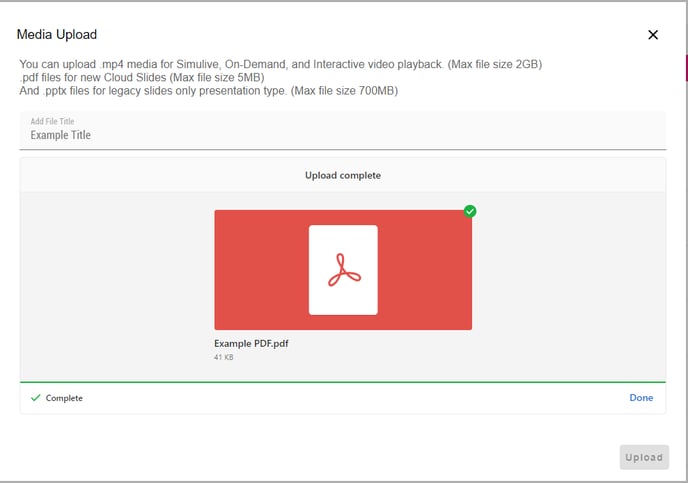Viewport: 688px width, 483px height.
Task: Click the Add File Title input field
Action: tap(343, 130)
